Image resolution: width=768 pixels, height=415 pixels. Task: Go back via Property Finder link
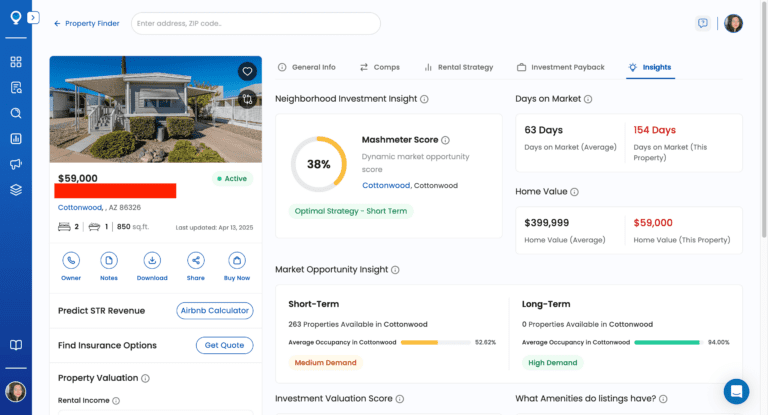[x=86, y=23]
